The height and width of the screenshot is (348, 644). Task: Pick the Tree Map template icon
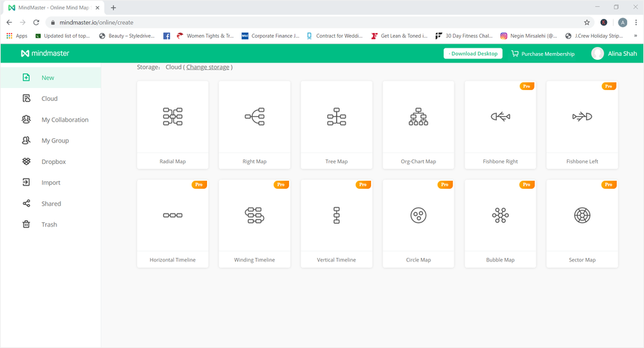(x=337, y=117)
